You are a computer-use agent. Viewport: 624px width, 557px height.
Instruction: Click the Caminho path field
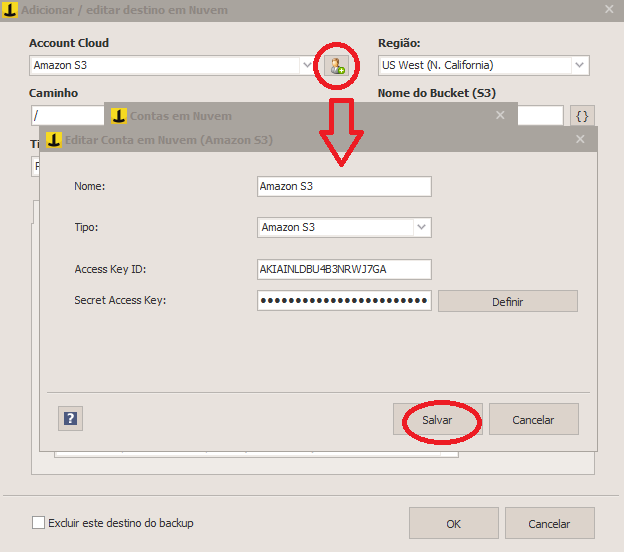(x=68, y=116)
